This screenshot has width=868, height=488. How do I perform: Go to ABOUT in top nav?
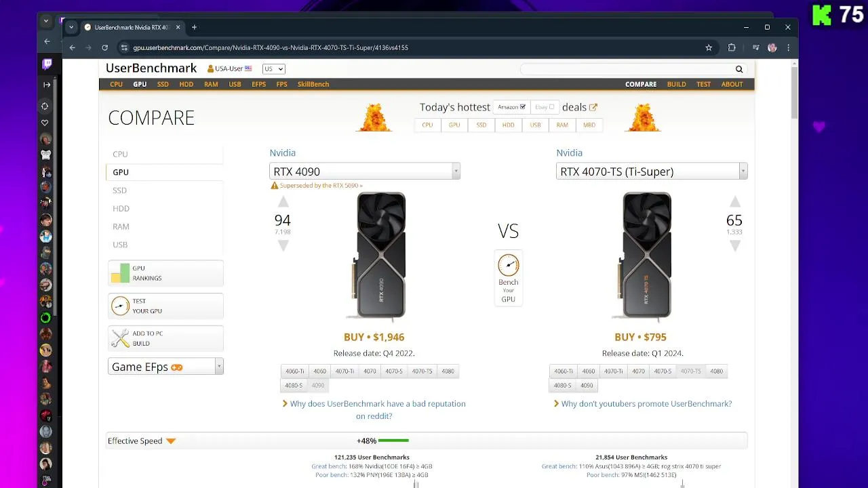click(732, 84)
